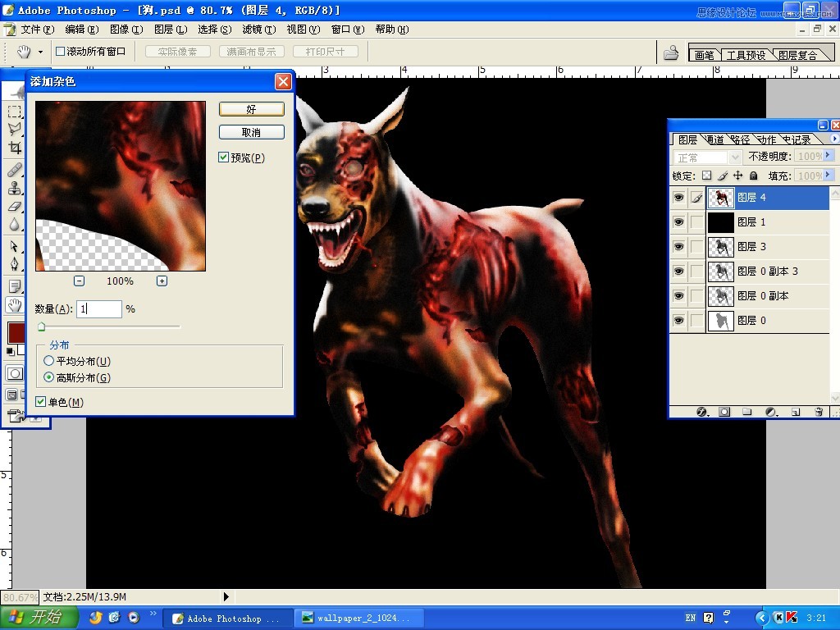Expand the 不透明度 opacity arrow
This screenshot has width=840, height=630.
click(x=829, y=155)
